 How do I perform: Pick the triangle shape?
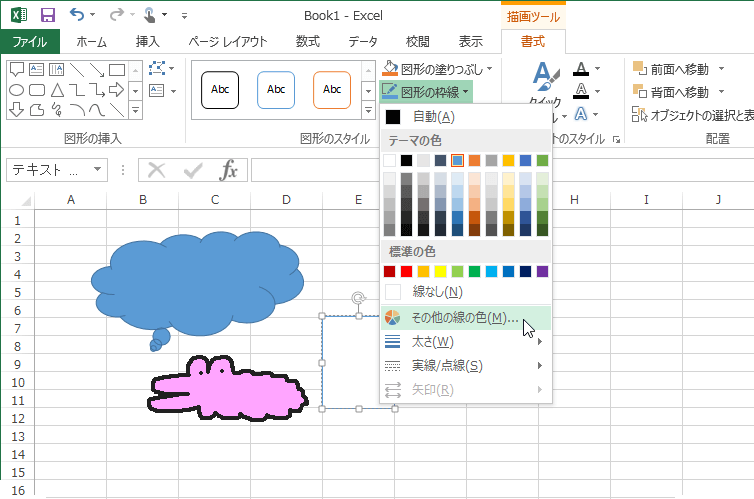coord(57,90)
